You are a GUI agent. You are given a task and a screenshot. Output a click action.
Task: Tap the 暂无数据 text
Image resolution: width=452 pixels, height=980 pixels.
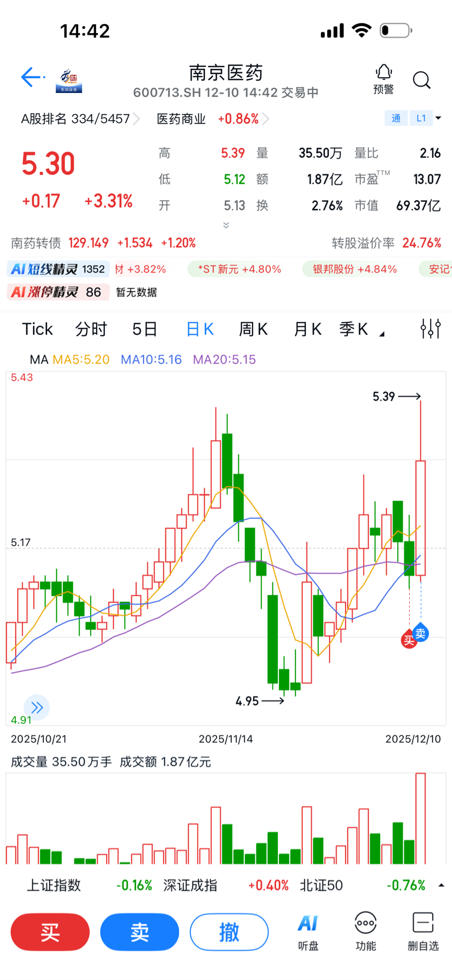tap(137, 293)
